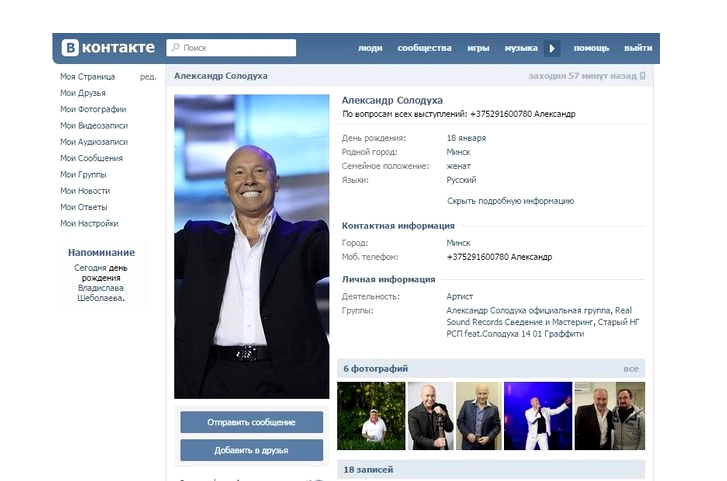Screen dimensions: 727x481
Task: Open Владислава Шеболаева birthday reminder link
Action: pos(101,293)
